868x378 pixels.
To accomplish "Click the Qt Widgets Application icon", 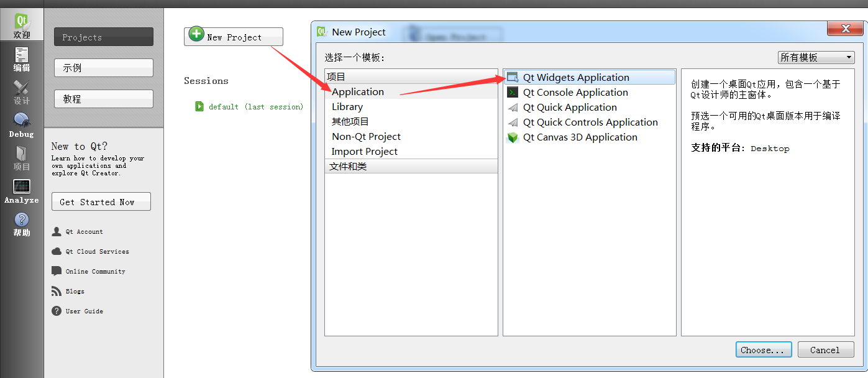I will pos(513,77).
